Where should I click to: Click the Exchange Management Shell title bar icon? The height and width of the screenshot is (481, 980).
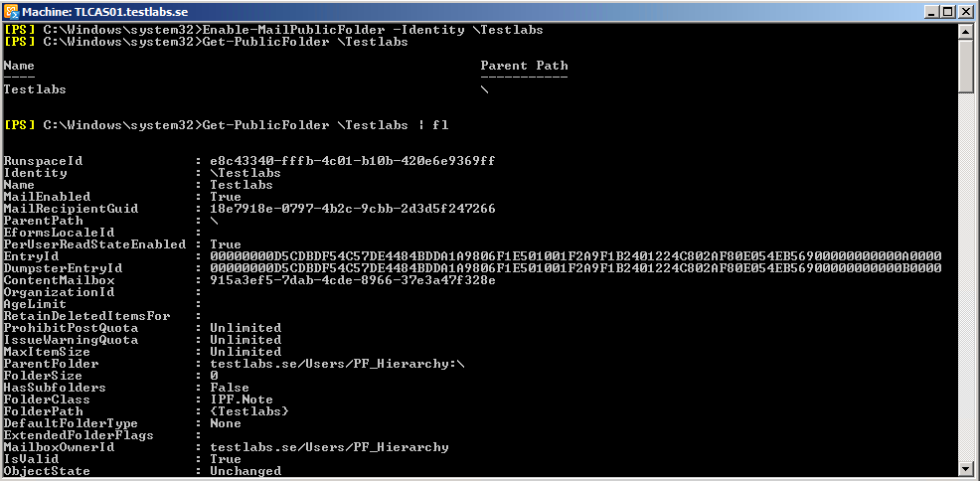[x=12, y=11]
